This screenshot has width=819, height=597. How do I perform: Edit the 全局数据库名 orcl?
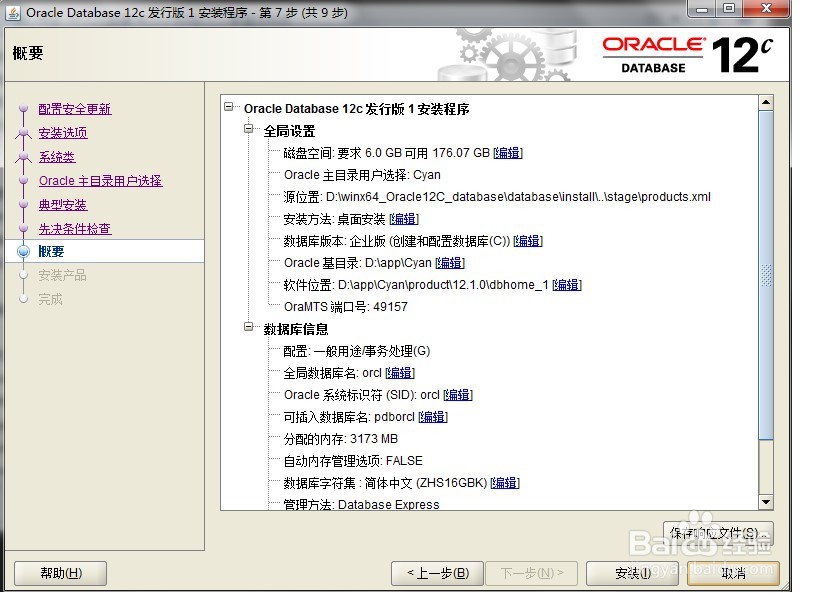pos(400,373)
